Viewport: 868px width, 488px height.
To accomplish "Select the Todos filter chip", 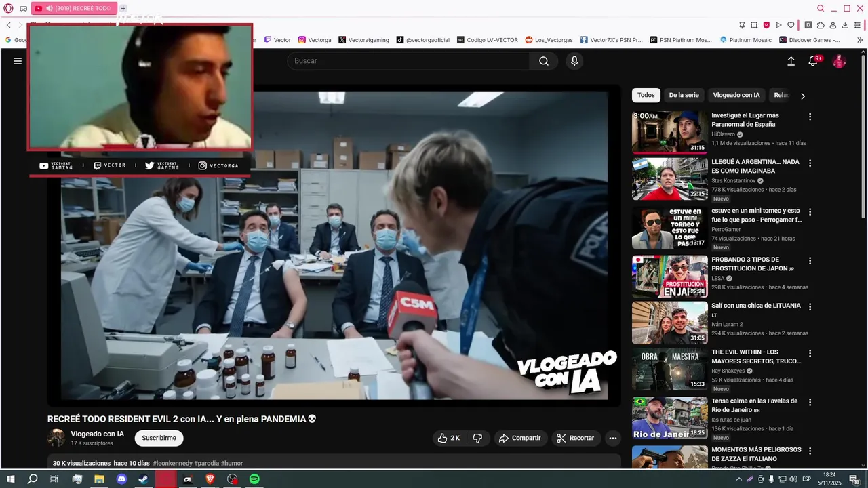I will click(646, 96).
